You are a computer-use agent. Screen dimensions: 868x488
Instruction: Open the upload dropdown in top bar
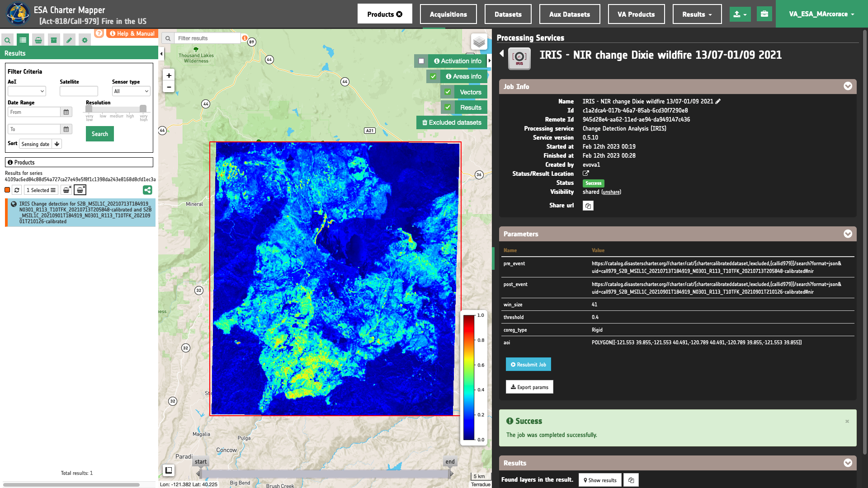coord(740,14)
